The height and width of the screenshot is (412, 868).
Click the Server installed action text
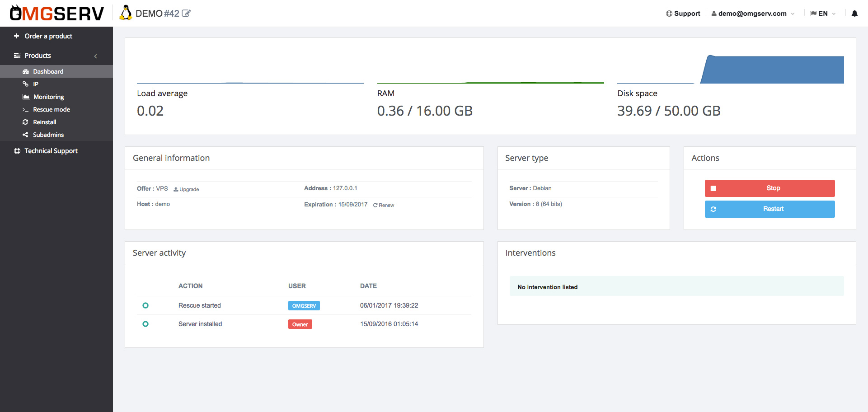tap(200, 324)
